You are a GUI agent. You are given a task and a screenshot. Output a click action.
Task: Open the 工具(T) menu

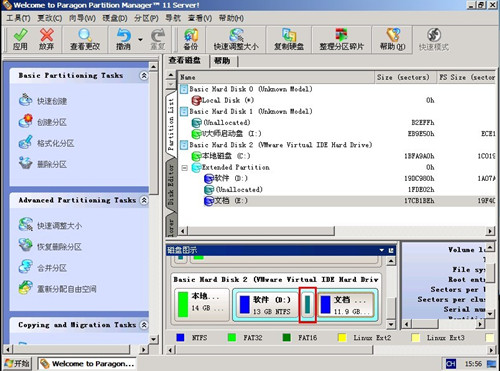point(18,18)
